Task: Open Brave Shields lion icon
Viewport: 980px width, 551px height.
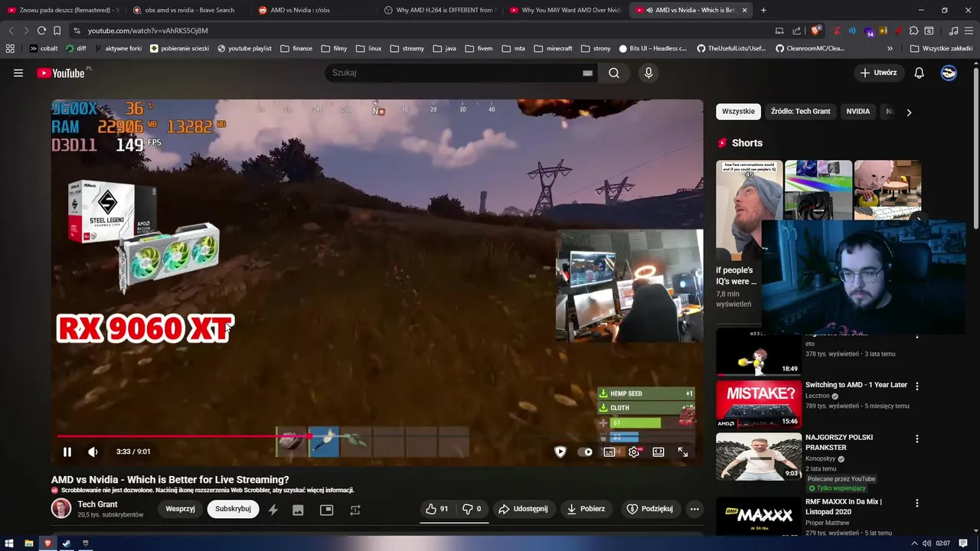Action: pyautogui.click(x=815, y=31)
